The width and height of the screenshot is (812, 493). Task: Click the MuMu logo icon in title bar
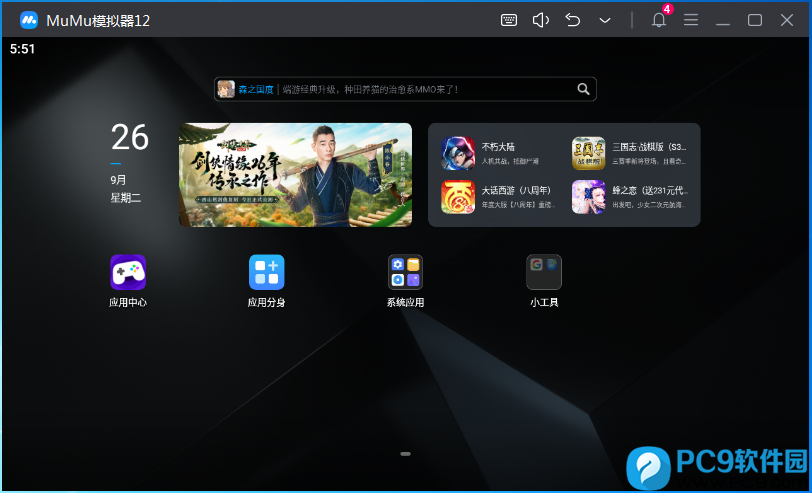click(29, 20)
